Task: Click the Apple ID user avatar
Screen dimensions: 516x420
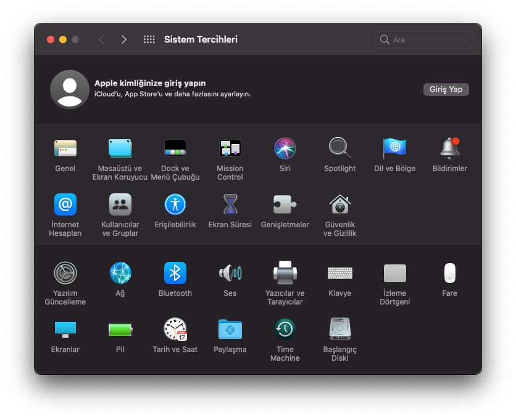Action: (69, 90)
